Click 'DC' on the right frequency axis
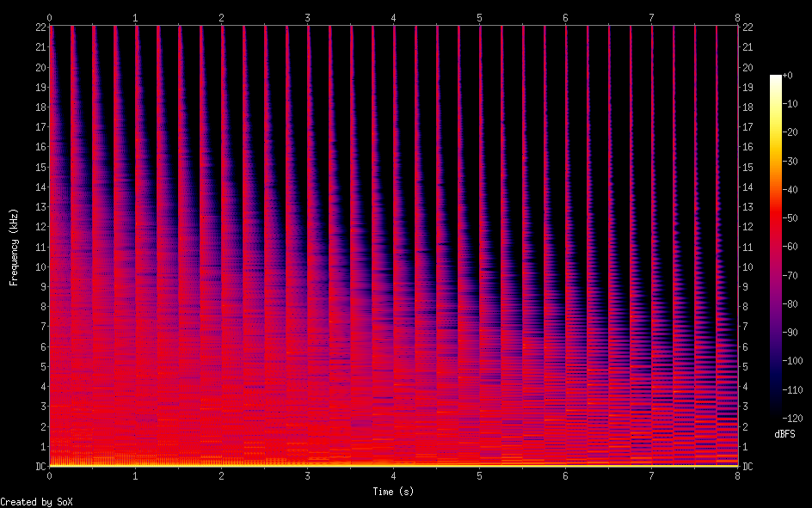 pos(747,467)
